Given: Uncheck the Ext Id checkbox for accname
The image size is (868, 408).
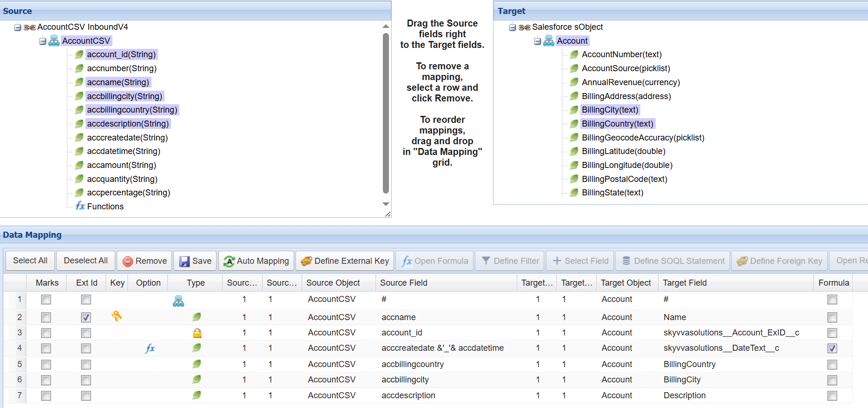Looking at the screenshot, I should coord(86,317).
